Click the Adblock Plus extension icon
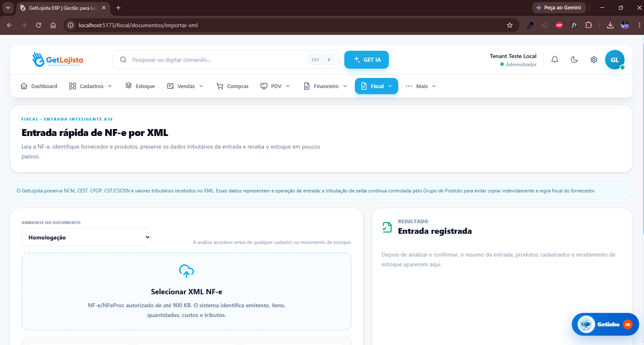The width and height of the screenshot is (644, 345). [559, 25]
